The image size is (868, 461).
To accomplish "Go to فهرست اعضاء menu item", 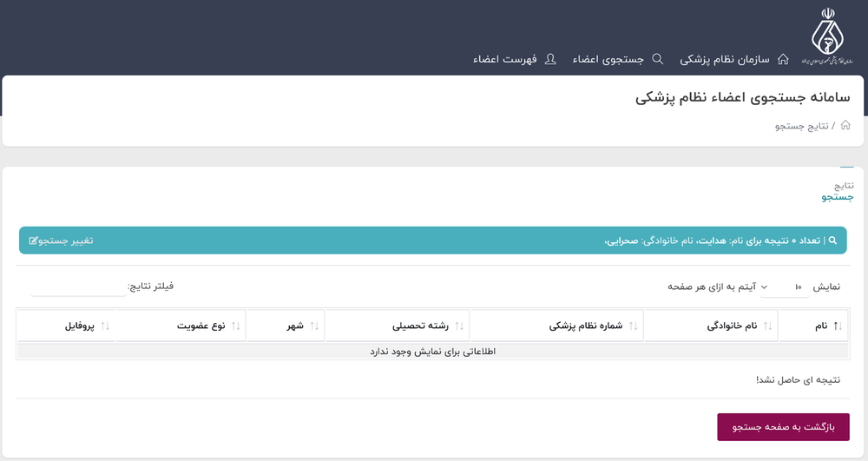I will click(504, 59).
